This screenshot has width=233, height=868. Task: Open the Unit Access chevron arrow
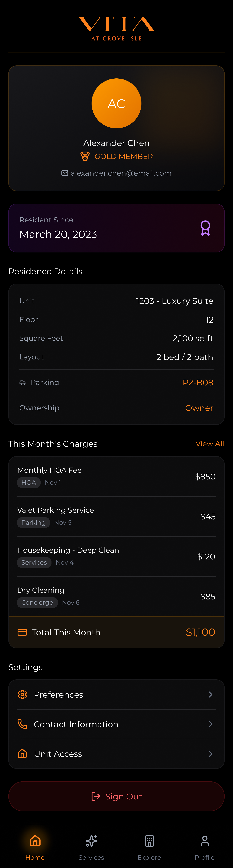210,754
